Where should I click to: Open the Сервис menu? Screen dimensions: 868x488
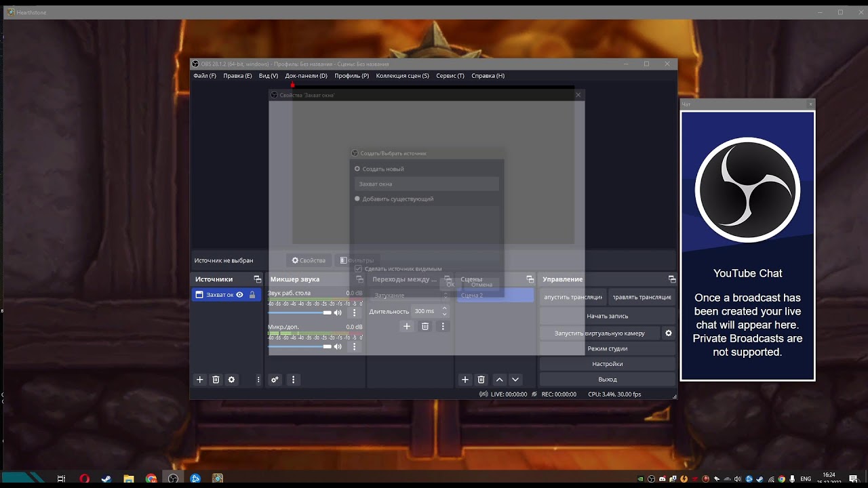coord(450,76)
